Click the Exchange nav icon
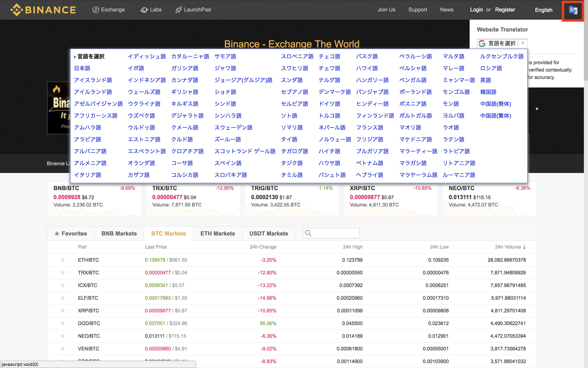 96,10
